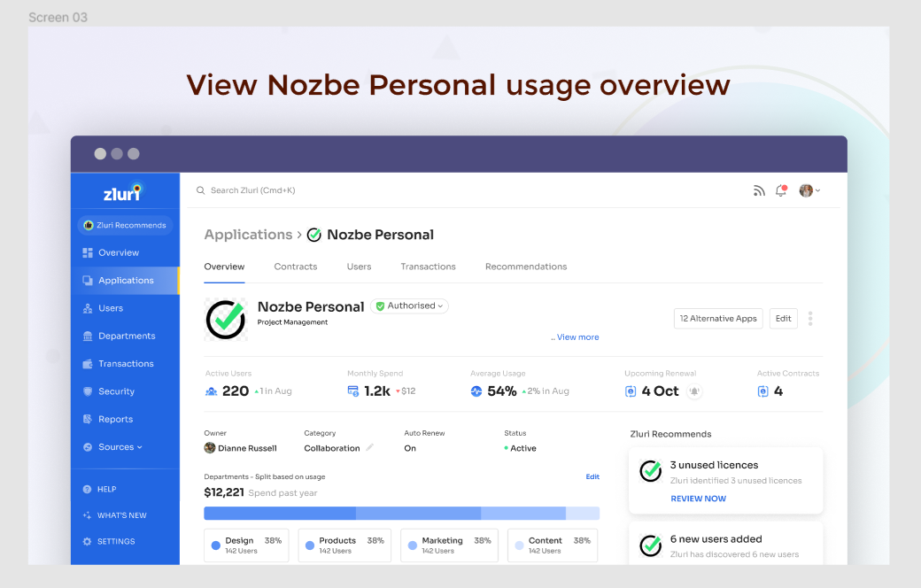Screen dimensions: 921x588
Task: Click the Active Users people icon
Action: (212, 391)
